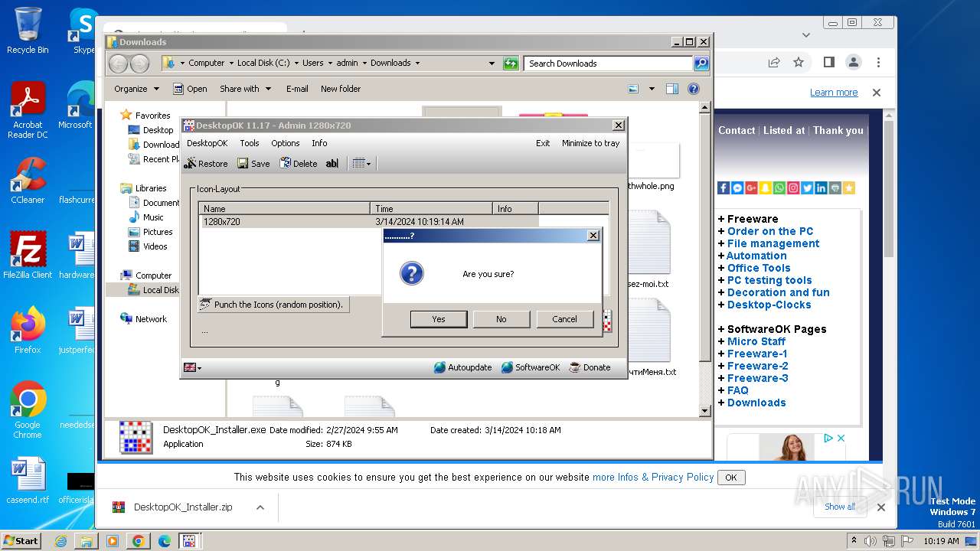Click New folder in Explorer toolbar

(341, 89)
